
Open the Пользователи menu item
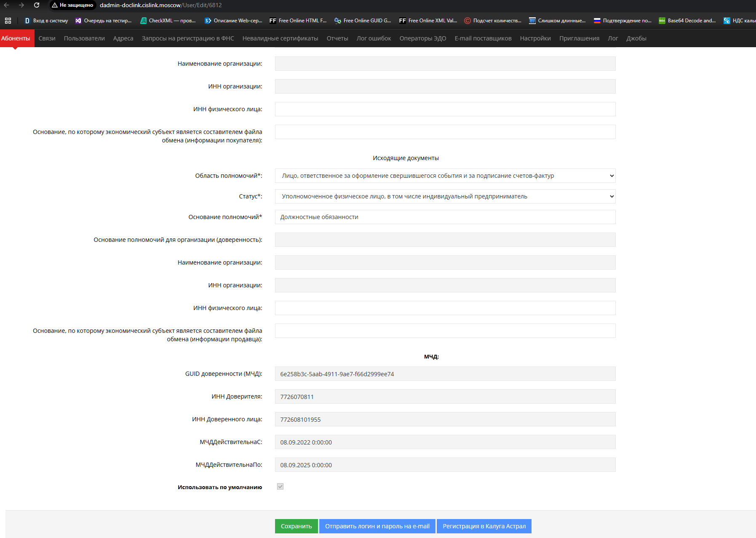click(x=84, y=38)
